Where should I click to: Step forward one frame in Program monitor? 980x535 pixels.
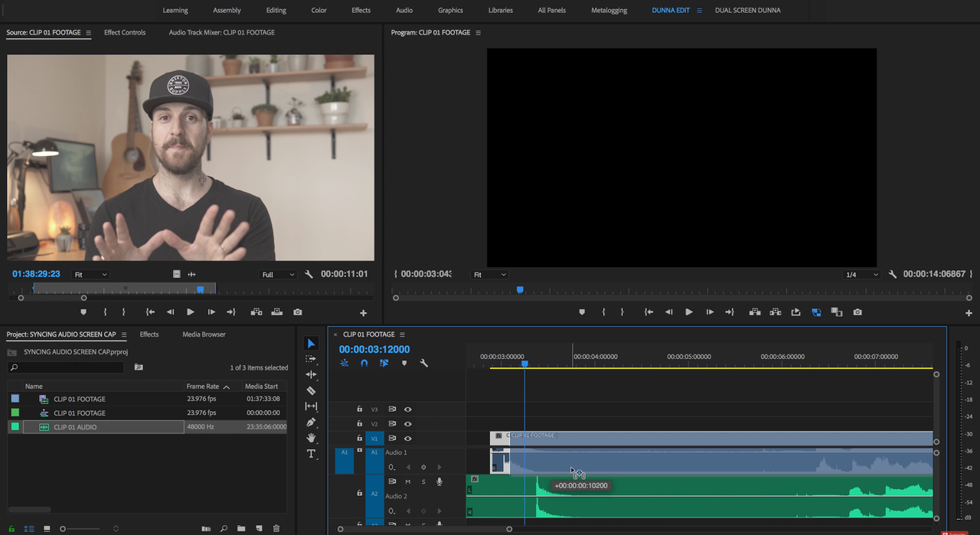pyautogui.click(x=710, y=312)
